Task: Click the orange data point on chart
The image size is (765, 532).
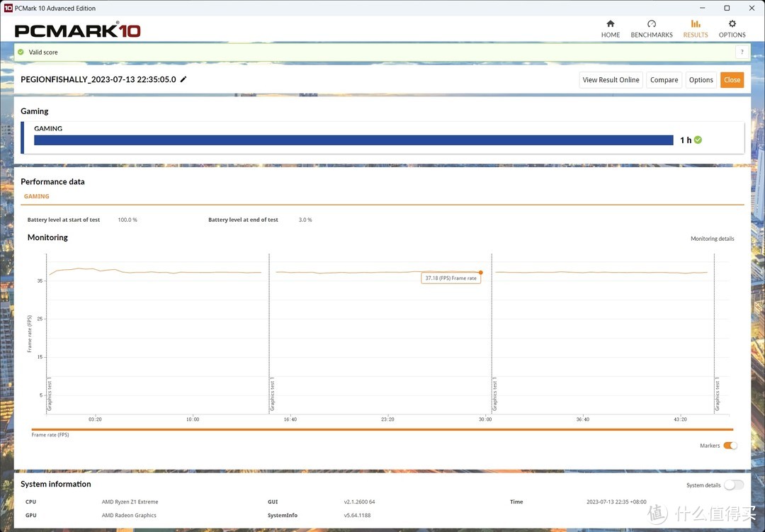Action: [480, 272]
